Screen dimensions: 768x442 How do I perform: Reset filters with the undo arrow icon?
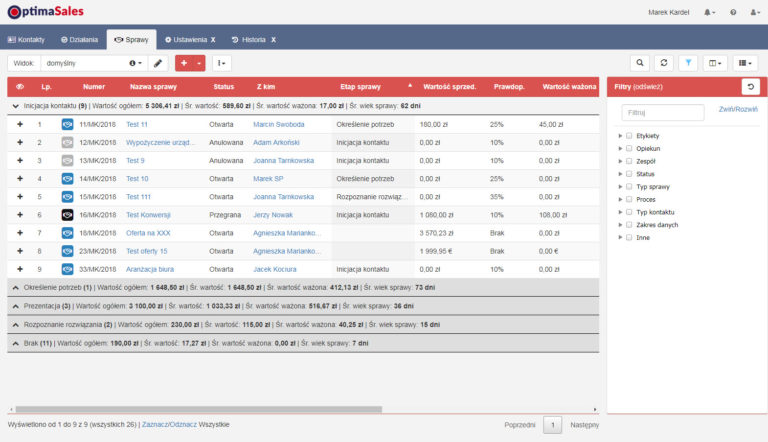pyautogui.click(x=750, y=87)
